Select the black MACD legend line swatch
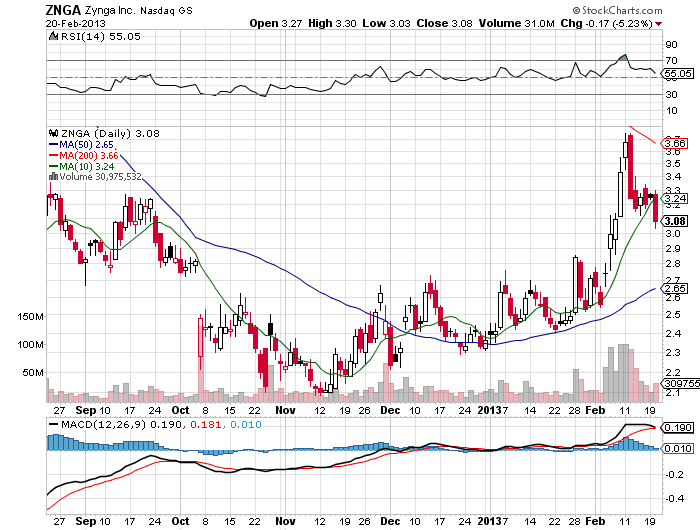The width and height of the screenshot is (700, 530). tap(54, 424)
